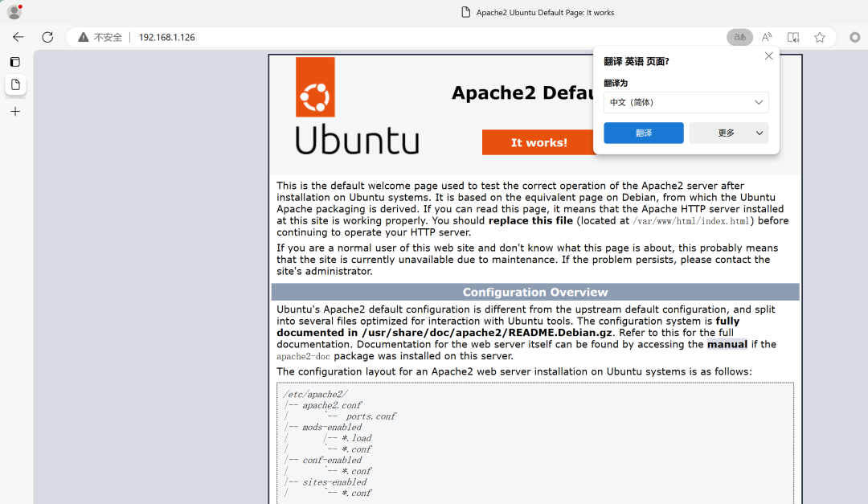Open the browser profile avatar
868x504 pixels.
click(14, 11)
